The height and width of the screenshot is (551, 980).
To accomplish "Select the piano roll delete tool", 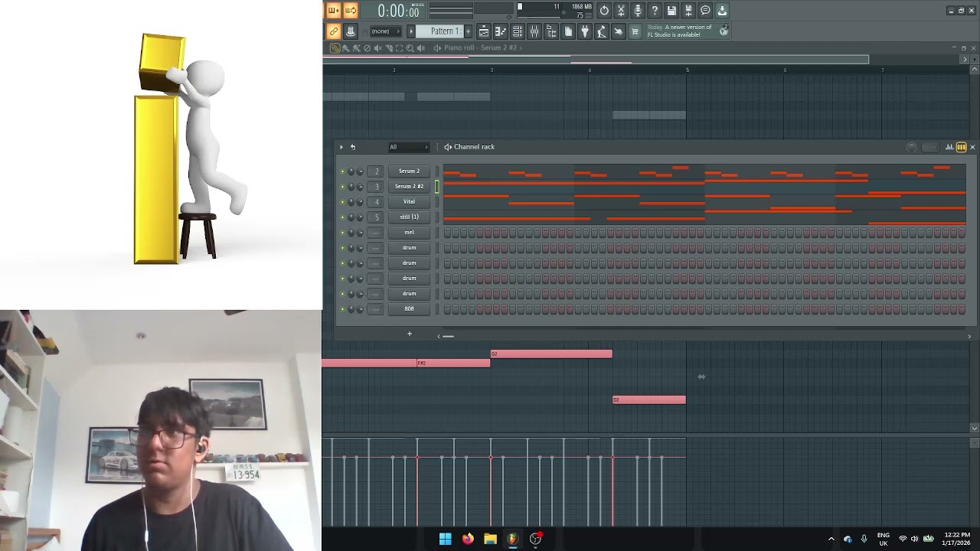I will tap(367, 48).
